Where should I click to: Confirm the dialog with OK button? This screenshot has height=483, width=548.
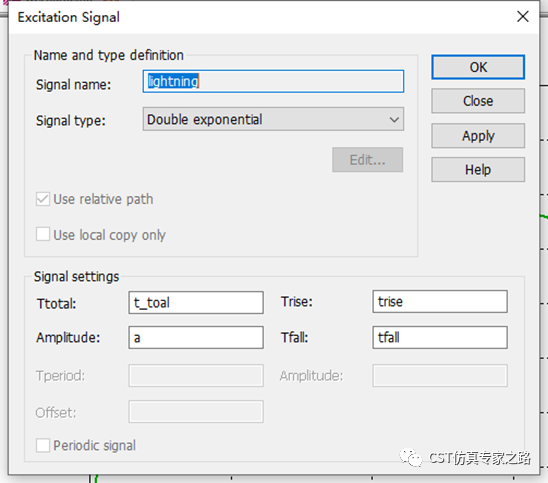478,67
